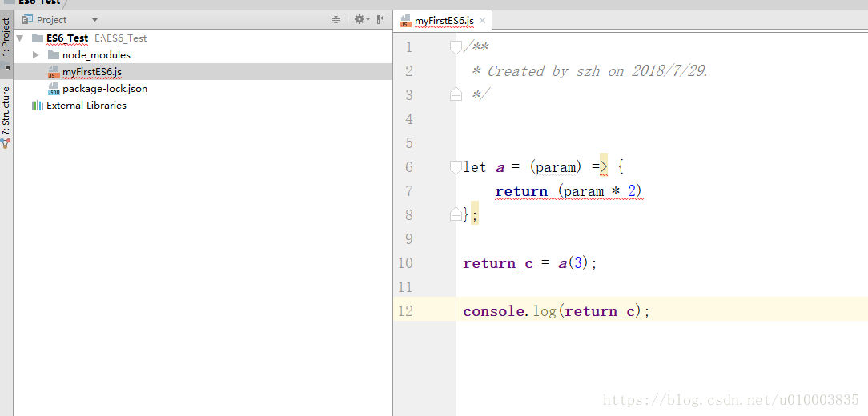Close the myFirstES6.js editor tab
This screenshot has width=868, height=416.
[482, 21]
